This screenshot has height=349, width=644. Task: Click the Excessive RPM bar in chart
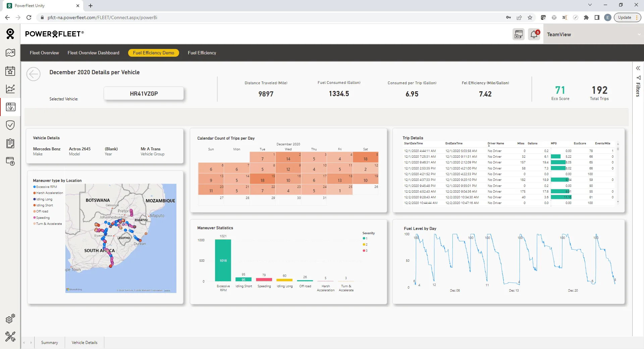click(223, 260)
